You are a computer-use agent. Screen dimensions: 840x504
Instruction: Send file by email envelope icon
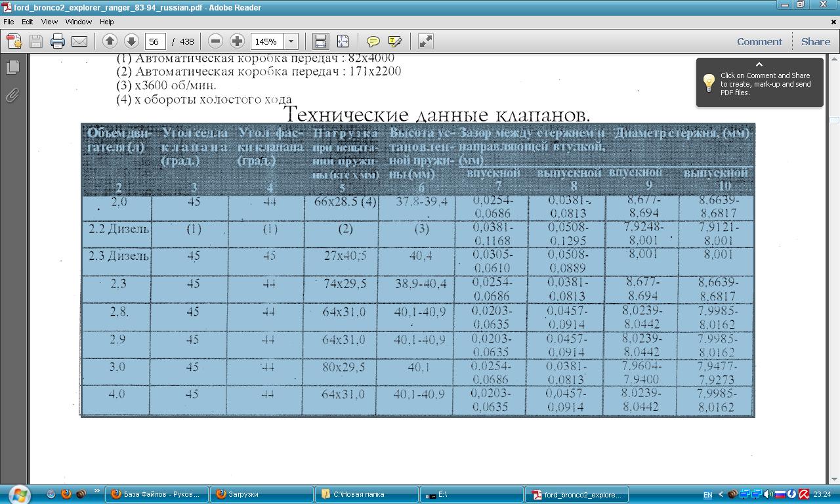[79, 41]
